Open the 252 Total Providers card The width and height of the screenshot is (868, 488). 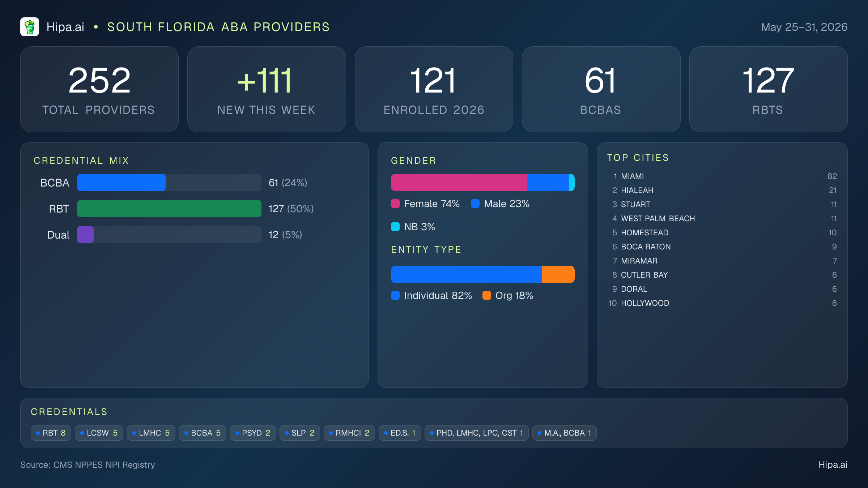[99, 89]
